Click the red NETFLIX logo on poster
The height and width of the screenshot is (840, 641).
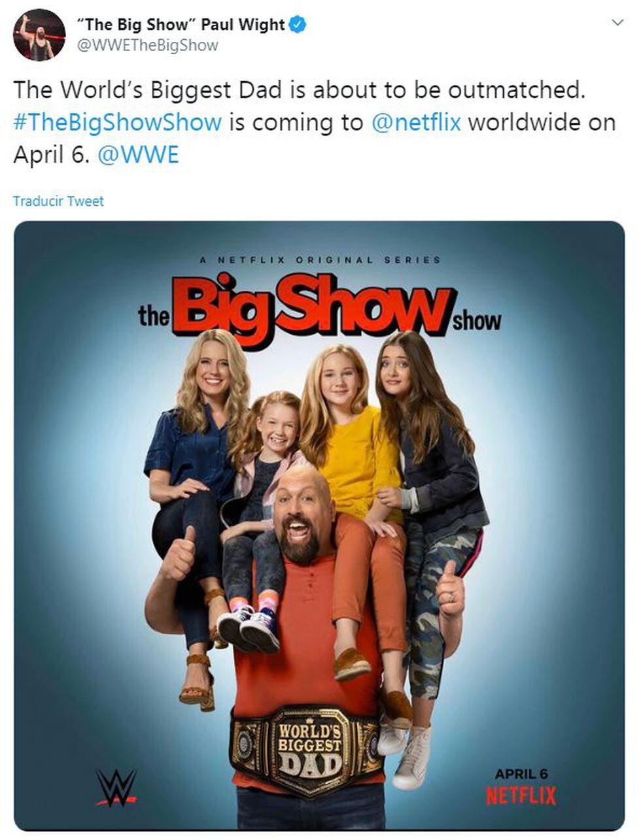pyautogui.click(x=521, y=796)
